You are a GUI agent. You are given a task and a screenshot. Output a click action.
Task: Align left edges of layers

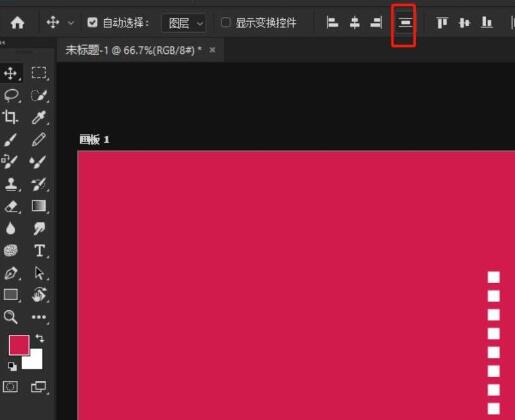[332, 23]
